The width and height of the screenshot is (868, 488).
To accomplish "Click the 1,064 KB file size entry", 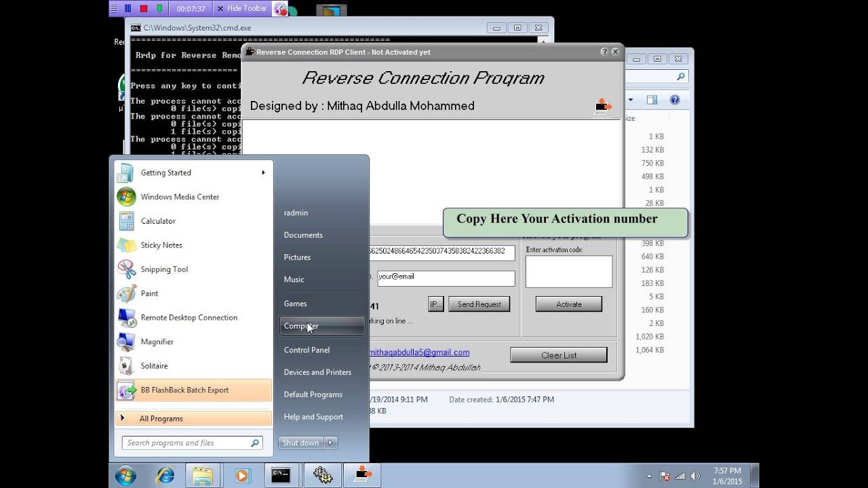I will [x=650, y=350].
